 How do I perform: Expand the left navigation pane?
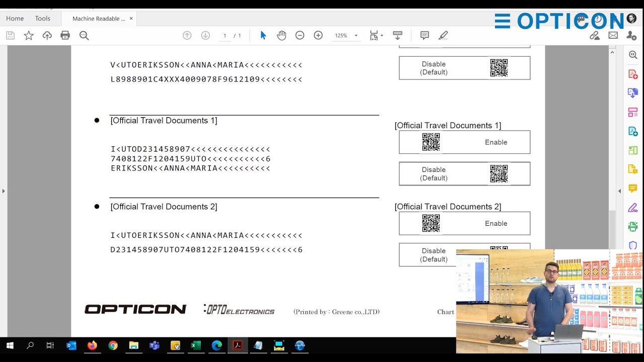pos(4,191)
